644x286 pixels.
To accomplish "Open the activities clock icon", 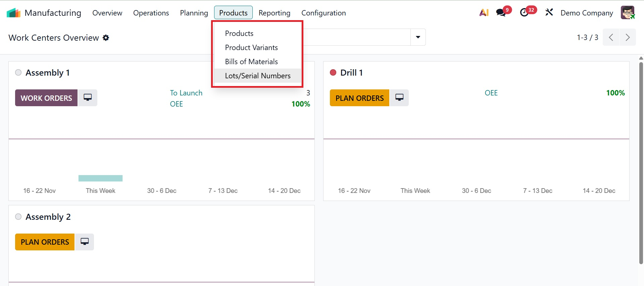I will pyautogui.click(x=524, y=13).
